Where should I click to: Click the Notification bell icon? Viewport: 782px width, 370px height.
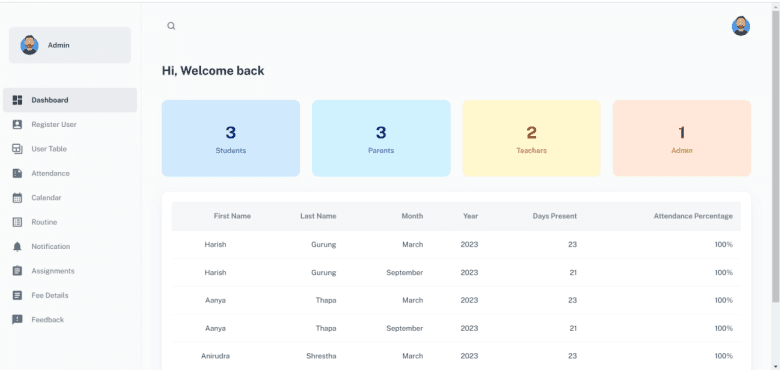(x=17, y=247)
